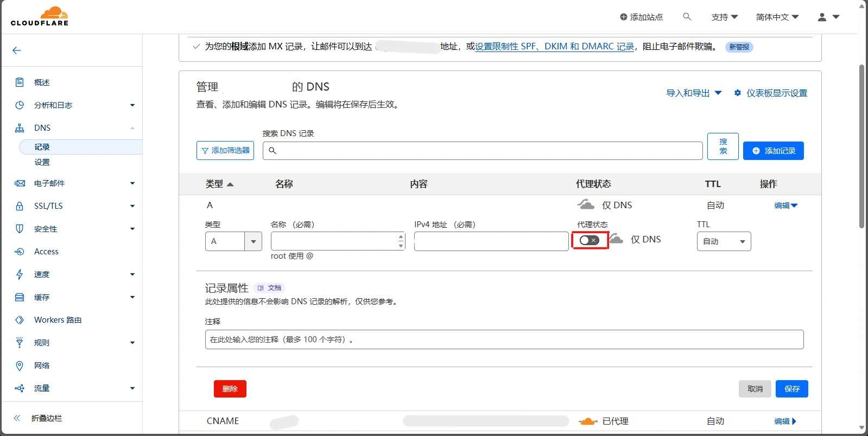Click the 规则 filter icon

tap(20, 343)
